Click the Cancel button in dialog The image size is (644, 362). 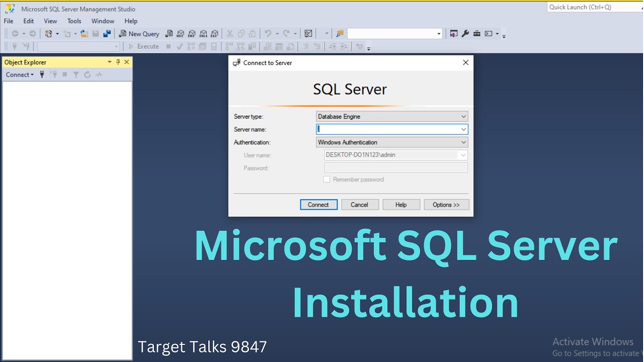pos(360,205)
